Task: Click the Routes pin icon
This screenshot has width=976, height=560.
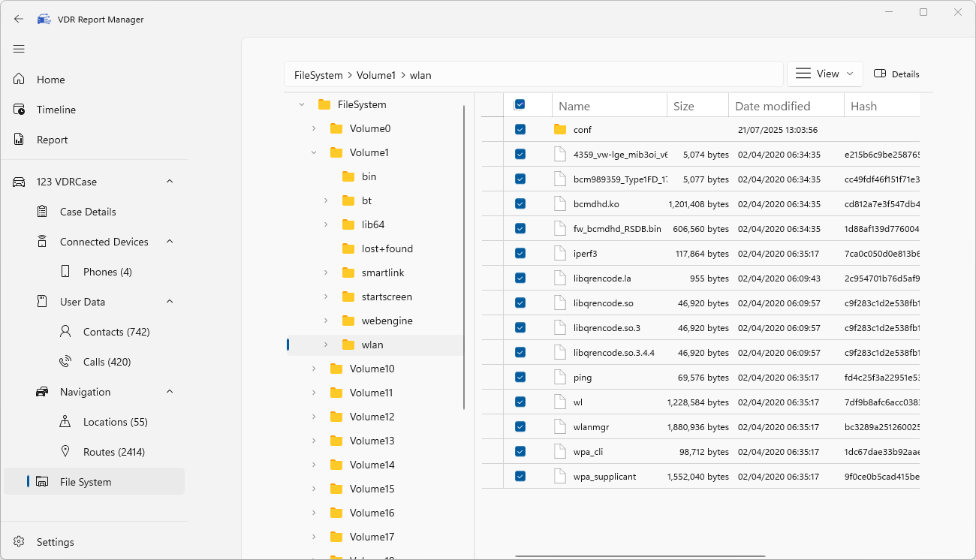Action: pyautogui.click(x=66, y=452)
